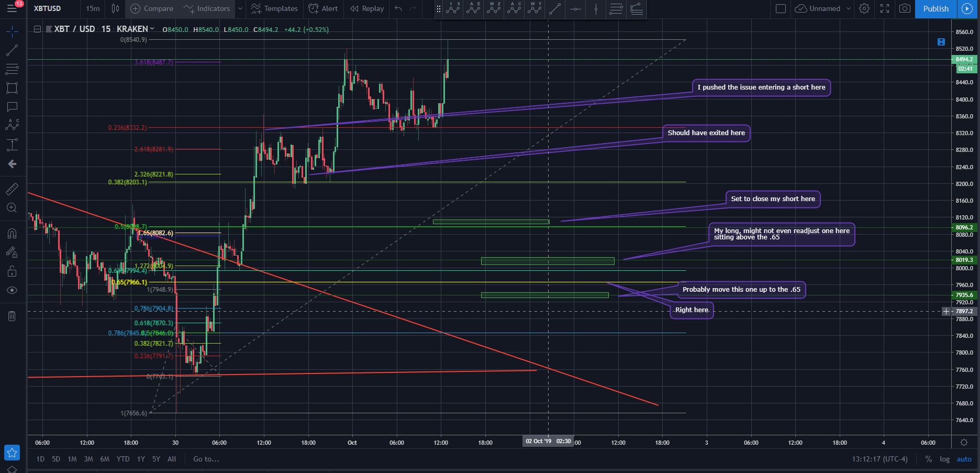The width and height of the screenshot is (980, 473).
Task: Open the main hamburger menu
Action: [12, 8]
